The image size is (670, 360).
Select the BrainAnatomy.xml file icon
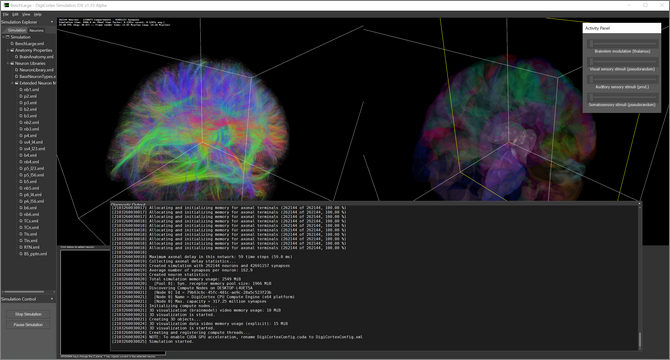(x=17, y=57)
